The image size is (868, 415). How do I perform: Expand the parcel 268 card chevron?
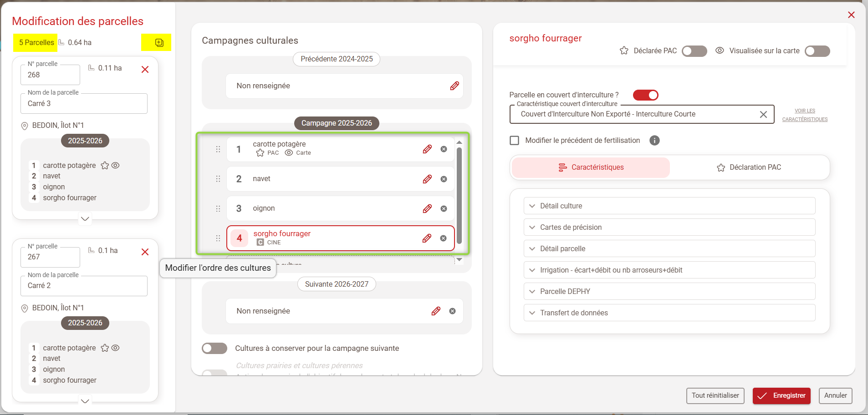click(85, 219)
